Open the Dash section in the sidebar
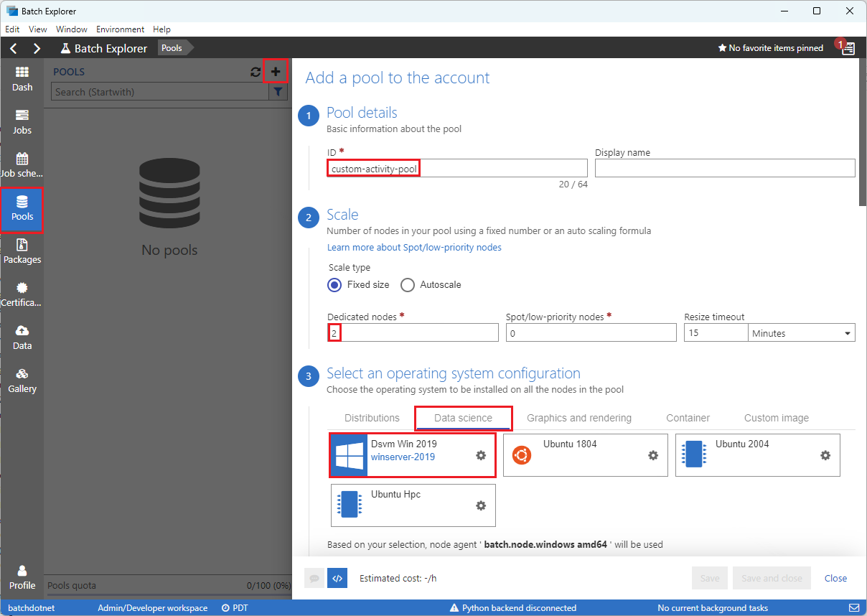Screen dimensions: 867x616 [22, 78]
